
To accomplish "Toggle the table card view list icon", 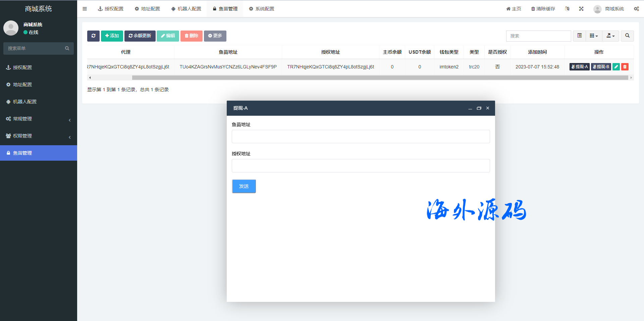I will pyautogui.click(x=579, y=36).
